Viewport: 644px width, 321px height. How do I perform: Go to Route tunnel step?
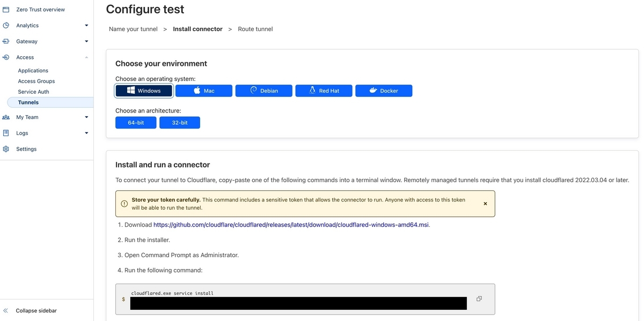(x=255, y=29)
